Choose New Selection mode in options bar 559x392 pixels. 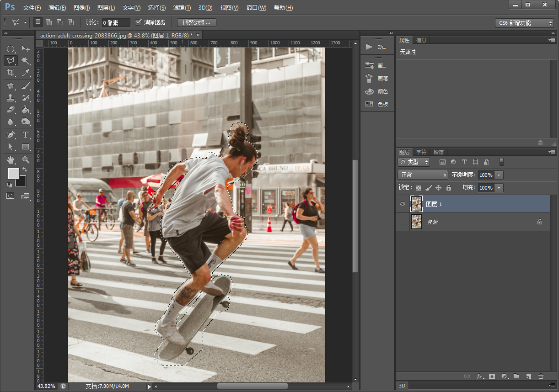[x=38, y=22]
